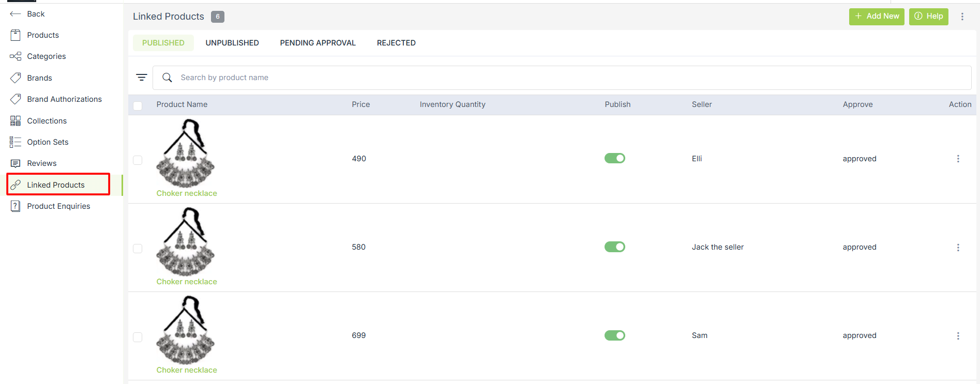This screenshot has height=384, width=980.
Task: Open Option Sets in sidebar
Action: (48, 142)
